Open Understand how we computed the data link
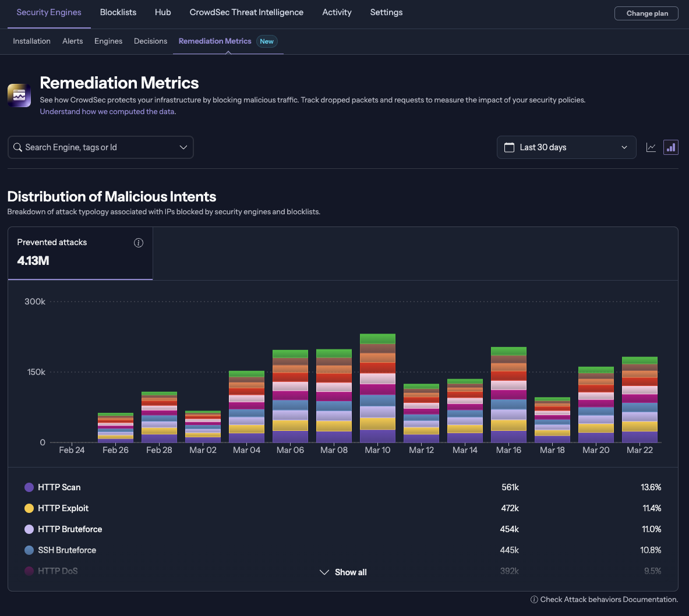The image size is (689, 616). pyautogui.click(x=107, y=112)
